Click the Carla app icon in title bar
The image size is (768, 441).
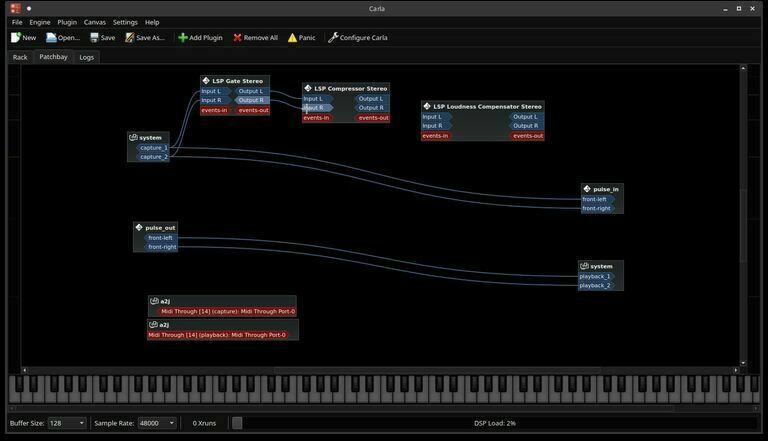click(x=15, y=8)
